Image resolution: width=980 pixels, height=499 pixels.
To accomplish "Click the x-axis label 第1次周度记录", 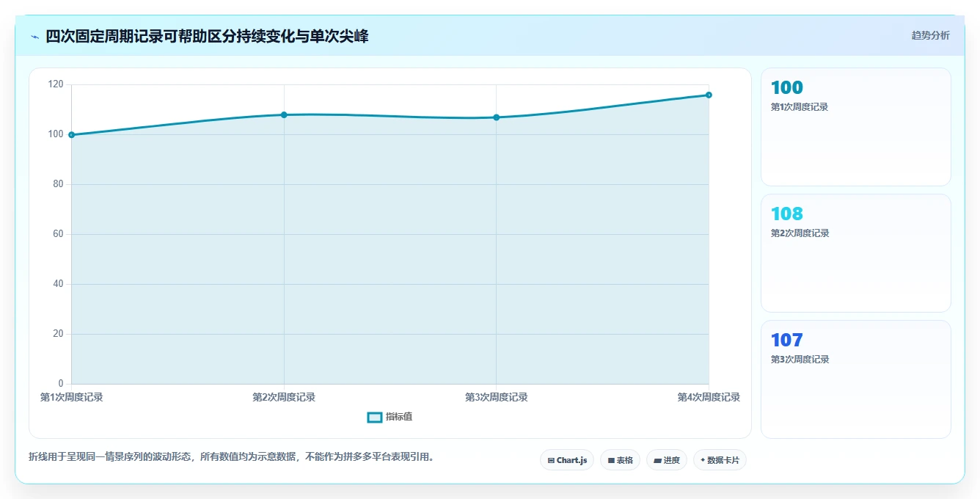I will 72,397.
